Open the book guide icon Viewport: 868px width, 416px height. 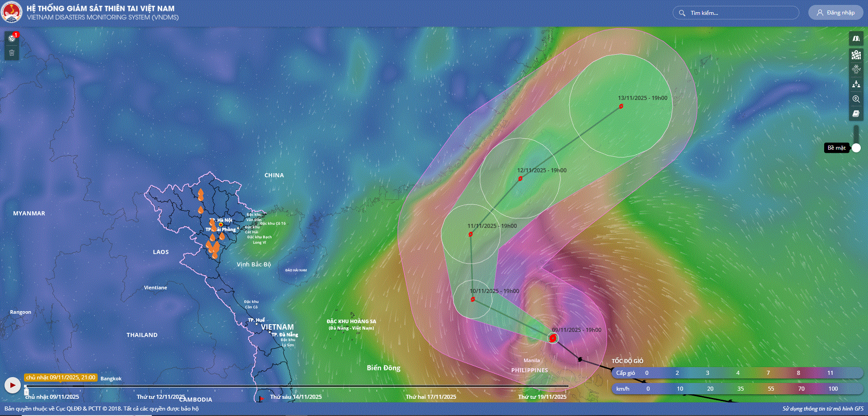point(856,114)
